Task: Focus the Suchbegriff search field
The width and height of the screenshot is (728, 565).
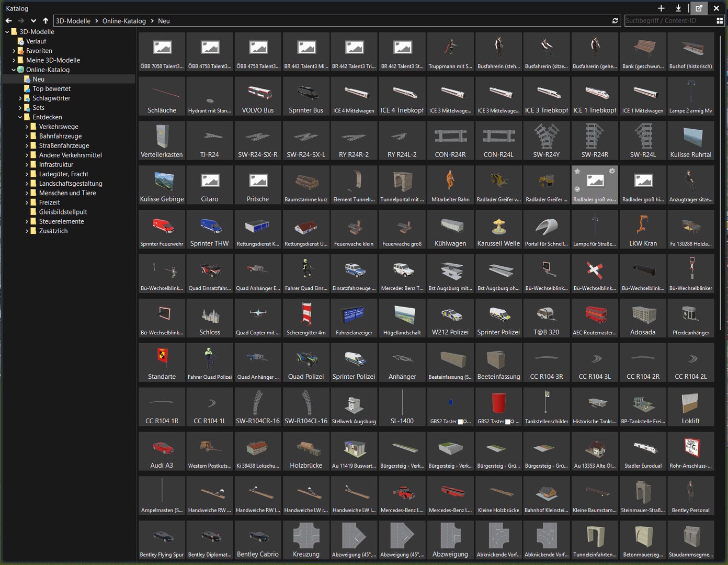Action: (669, 21)
